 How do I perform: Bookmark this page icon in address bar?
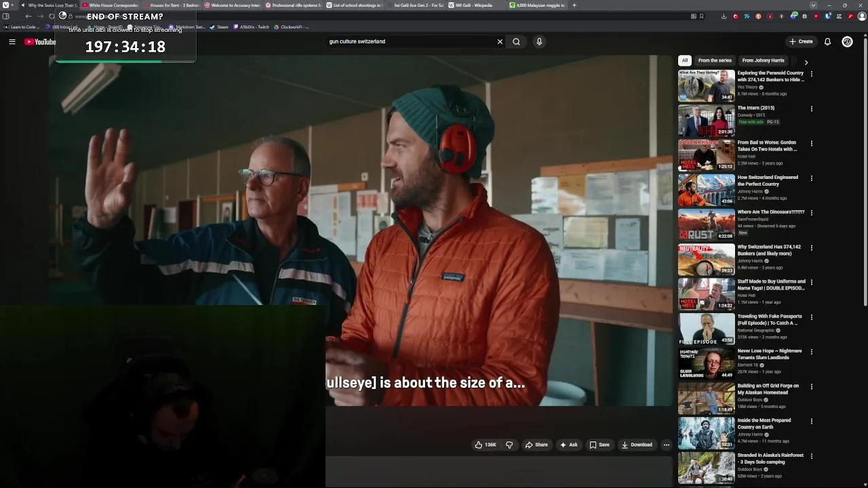[x=701, y=16]
